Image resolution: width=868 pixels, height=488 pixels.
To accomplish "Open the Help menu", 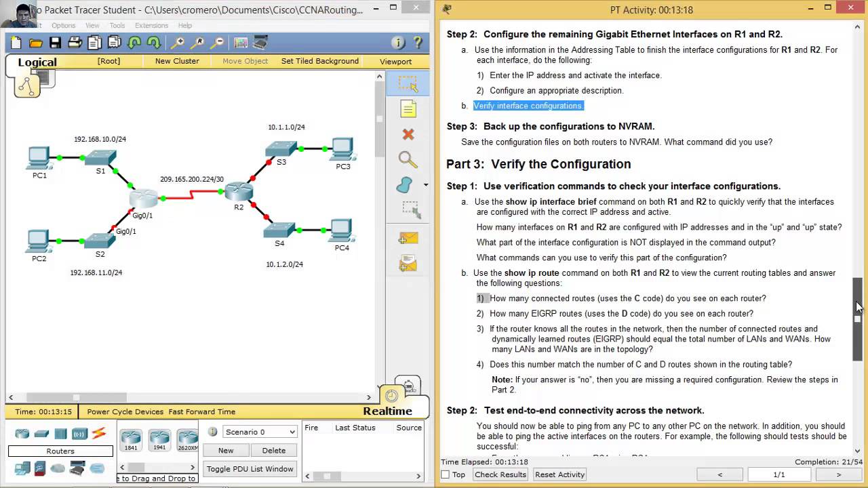I will pos(185,26).
